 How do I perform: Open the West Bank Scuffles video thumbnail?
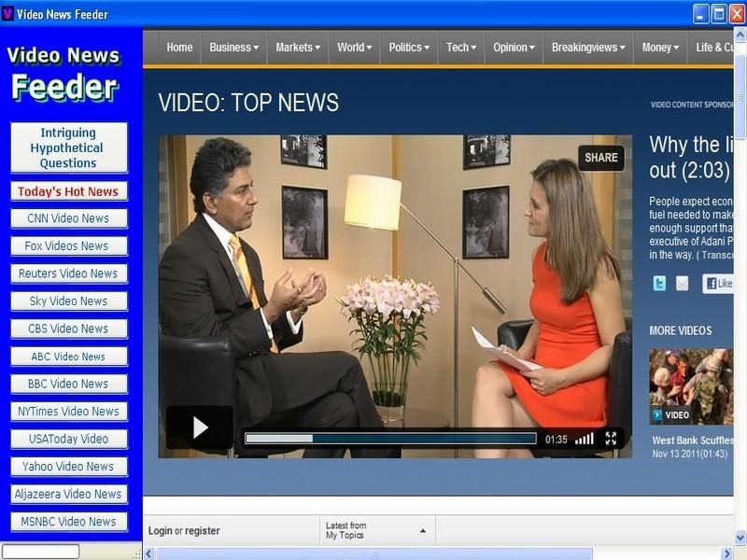[691, 386]
